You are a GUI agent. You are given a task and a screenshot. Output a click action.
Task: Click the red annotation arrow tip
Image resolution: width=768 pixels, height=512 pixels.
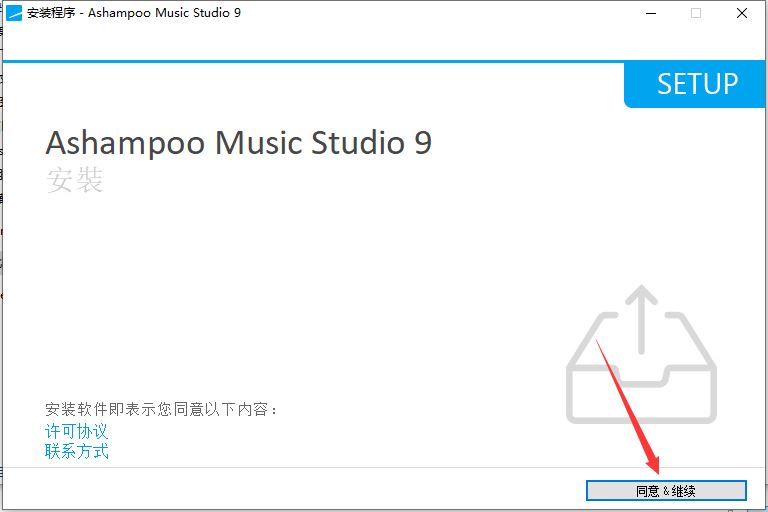pos(657,472)
